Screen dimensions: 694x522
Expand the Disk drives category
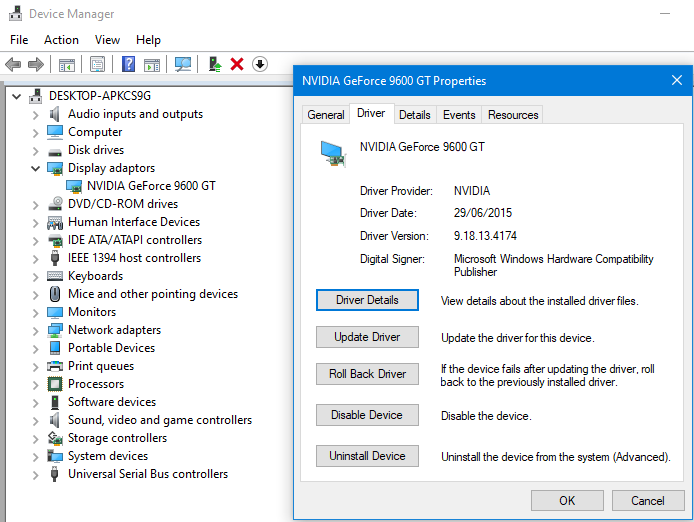[35, 151]
